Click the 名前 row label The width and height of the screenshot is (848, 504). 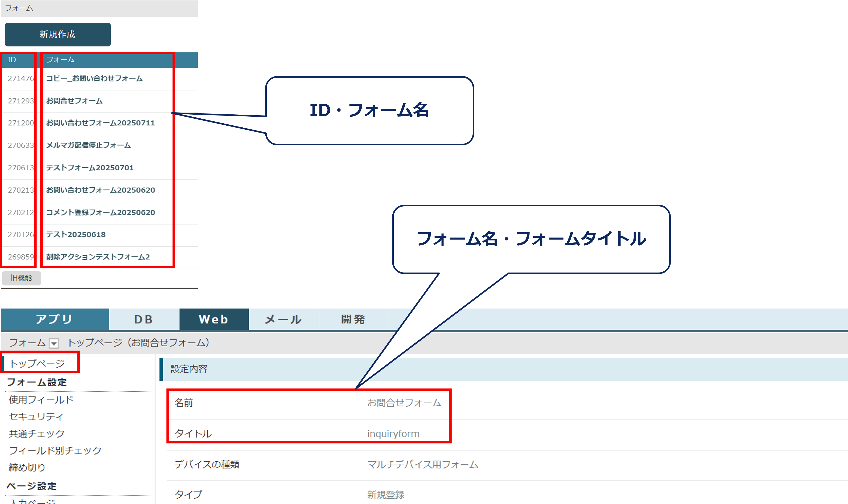pyautogui.click(x=184, y=403)
